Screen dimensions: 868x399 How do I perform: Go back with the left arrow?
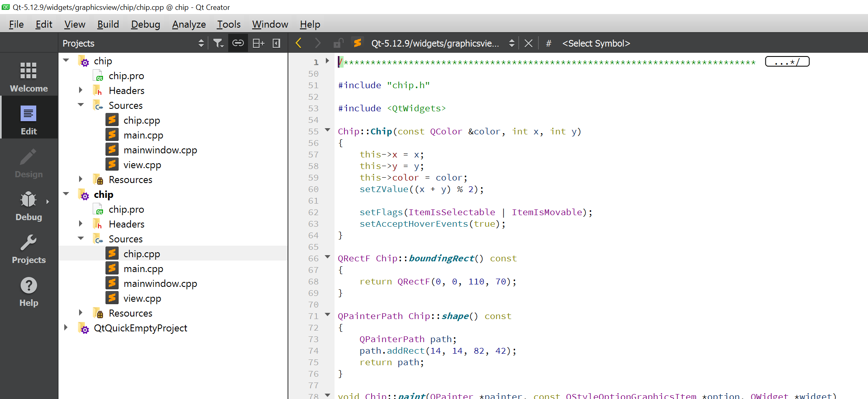(x=299, y=43)
